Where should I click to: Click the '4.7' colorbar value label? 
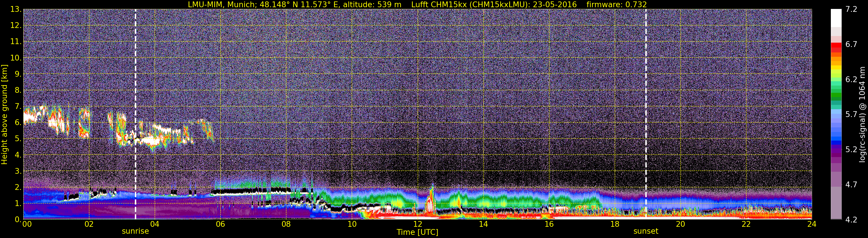(851, 185)
